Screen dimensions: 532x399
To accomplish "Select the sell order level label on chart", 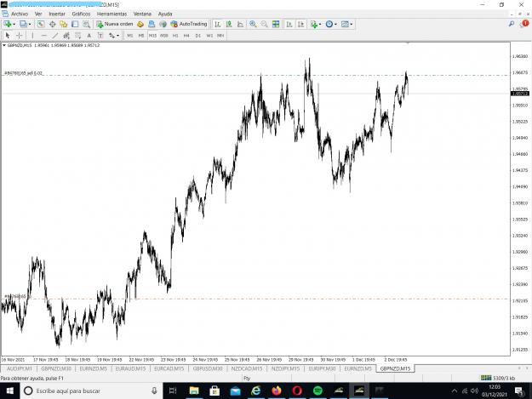I will 24,73.
